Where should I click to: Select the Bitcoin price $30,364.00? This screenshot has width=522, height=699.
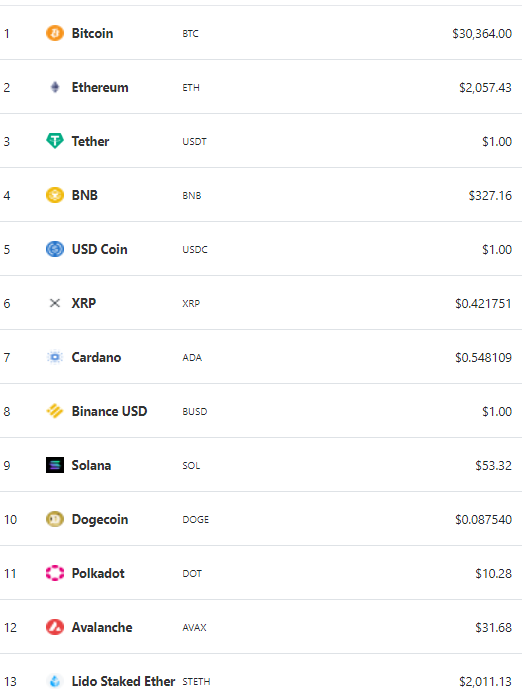click(x=482, y=33)
